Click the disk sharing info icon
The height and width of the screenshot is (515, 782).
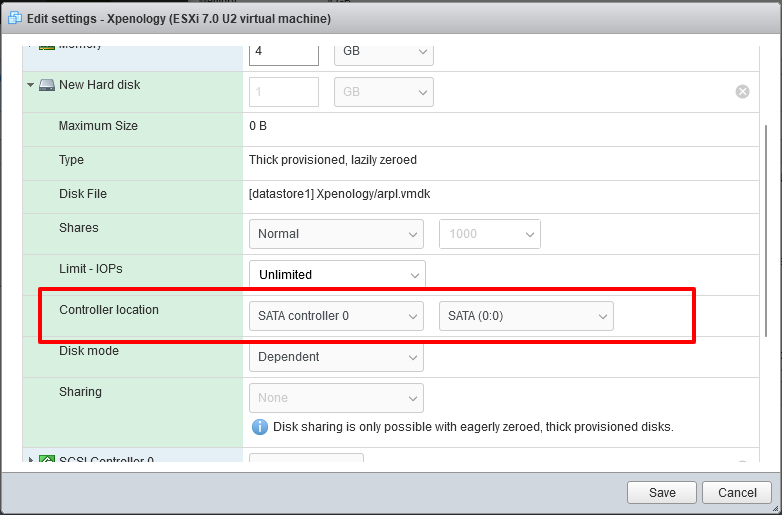click(259, 427)
